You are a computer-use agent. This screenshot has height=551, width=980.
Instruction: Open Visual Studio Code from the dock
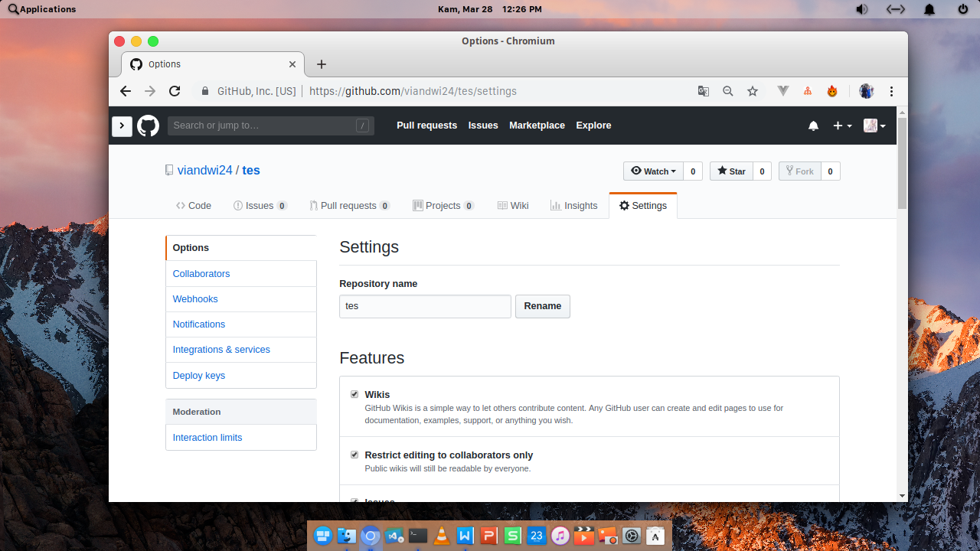(x=394, y=536)
